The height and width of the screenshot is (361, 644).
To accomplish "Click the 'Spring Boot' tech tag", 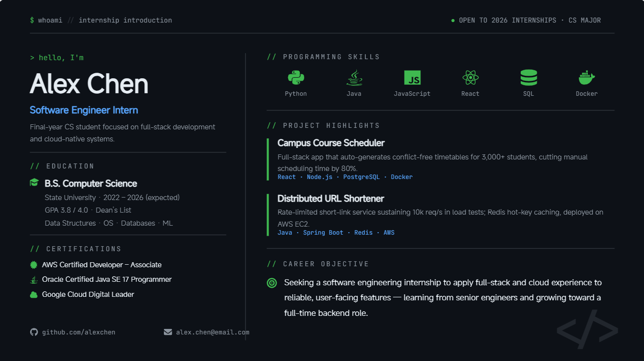I will [323, 233].
